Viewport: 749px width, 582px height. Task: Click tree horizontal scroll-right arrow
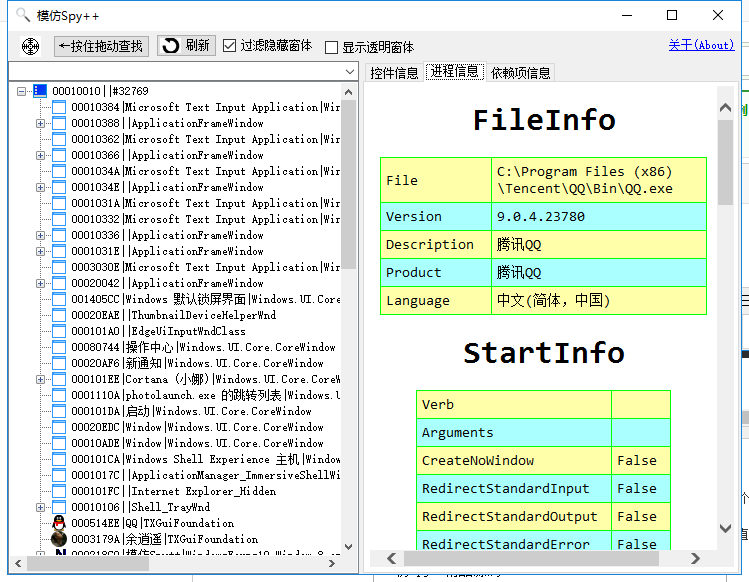[332, 564]
